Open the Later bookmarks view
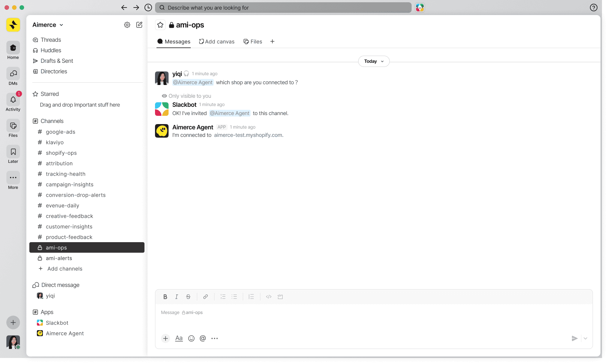608x364 pixels. [x=13, y=154]
